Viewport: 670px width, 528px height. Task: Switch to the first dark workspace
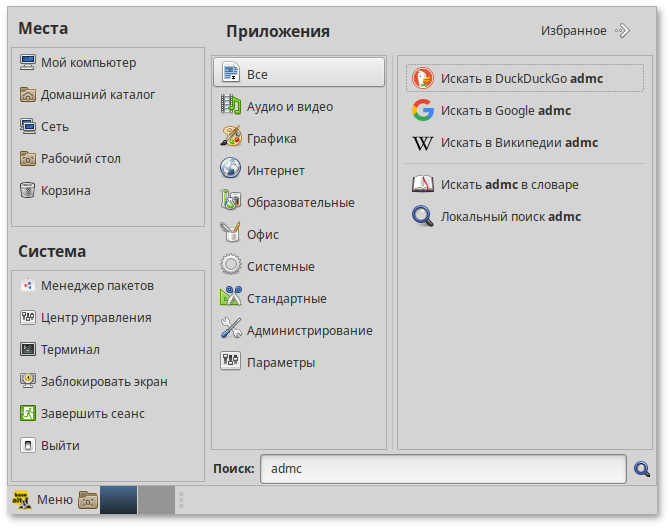[118, 499]
